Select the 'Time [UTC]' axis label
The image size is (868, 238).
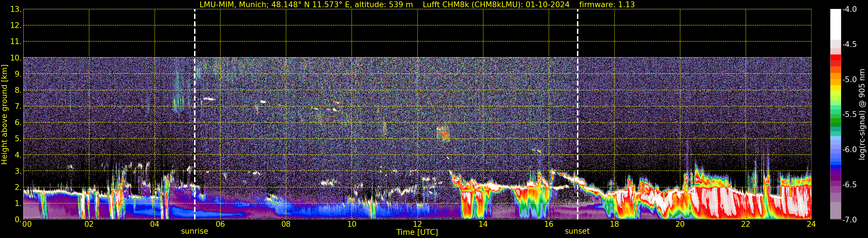pyautogui.click(x=417, y=232)
